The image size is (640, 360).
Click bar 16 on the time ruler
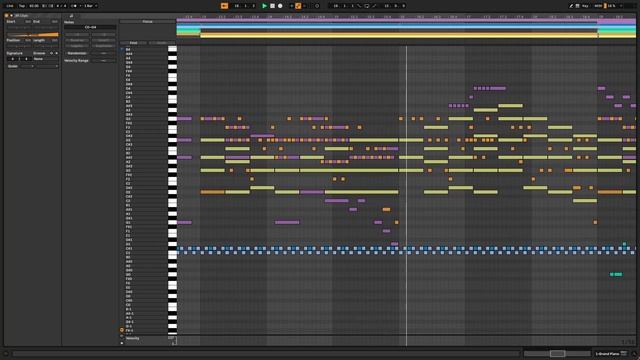pos(402,17)
